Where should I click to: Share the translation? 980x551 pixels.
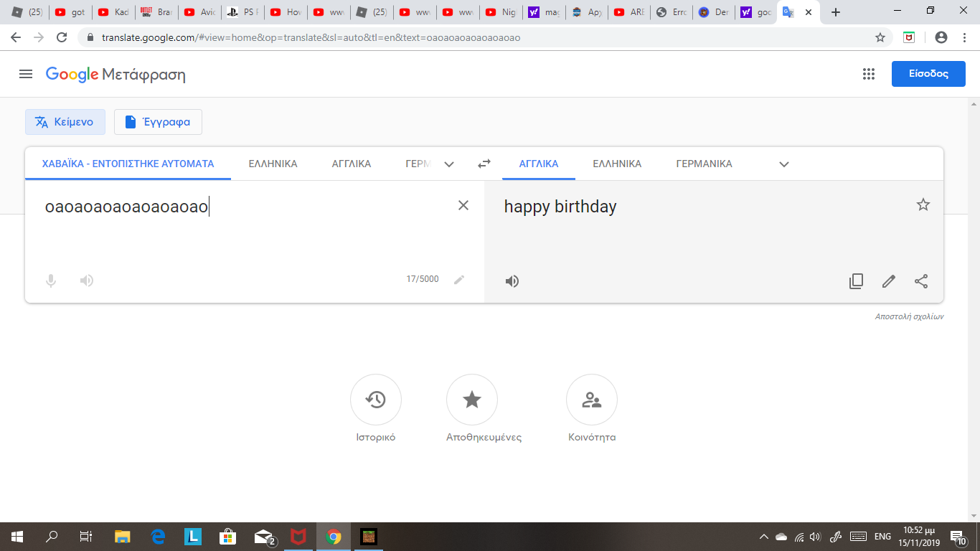pyautogui.click(x=921, y=281)
